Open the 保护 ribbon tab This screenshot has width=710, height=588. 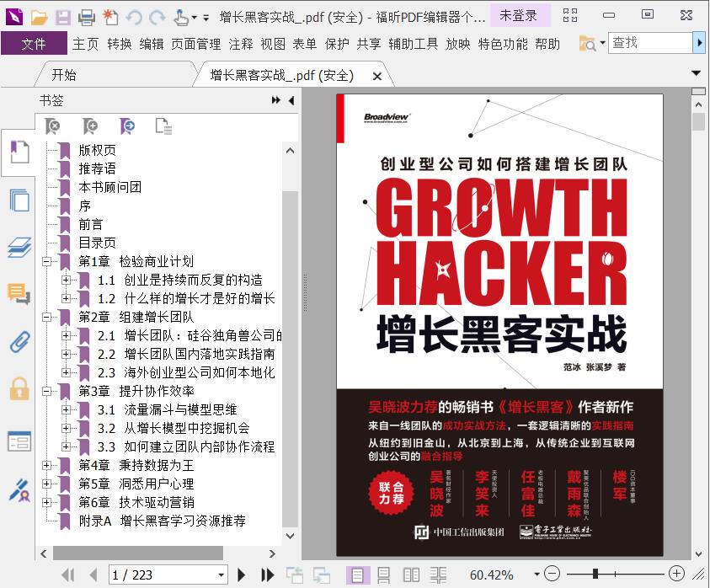coord(337,44)
